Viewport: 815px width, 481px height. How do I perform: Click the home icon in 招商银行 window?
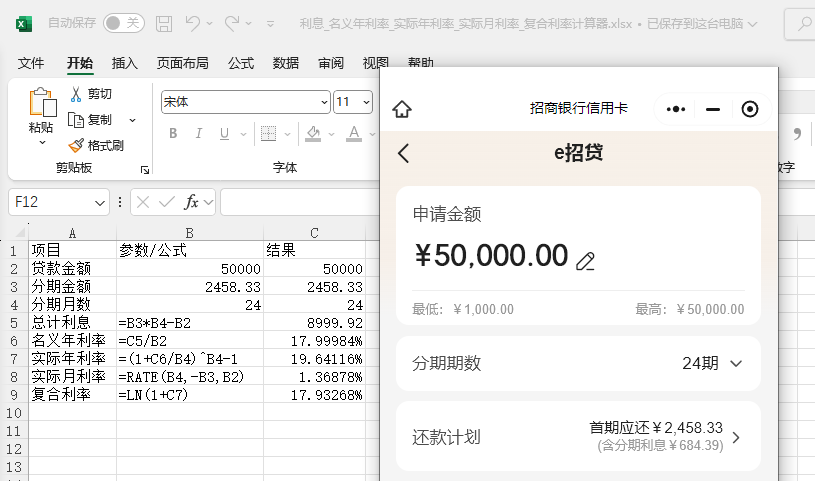[402, 109]
